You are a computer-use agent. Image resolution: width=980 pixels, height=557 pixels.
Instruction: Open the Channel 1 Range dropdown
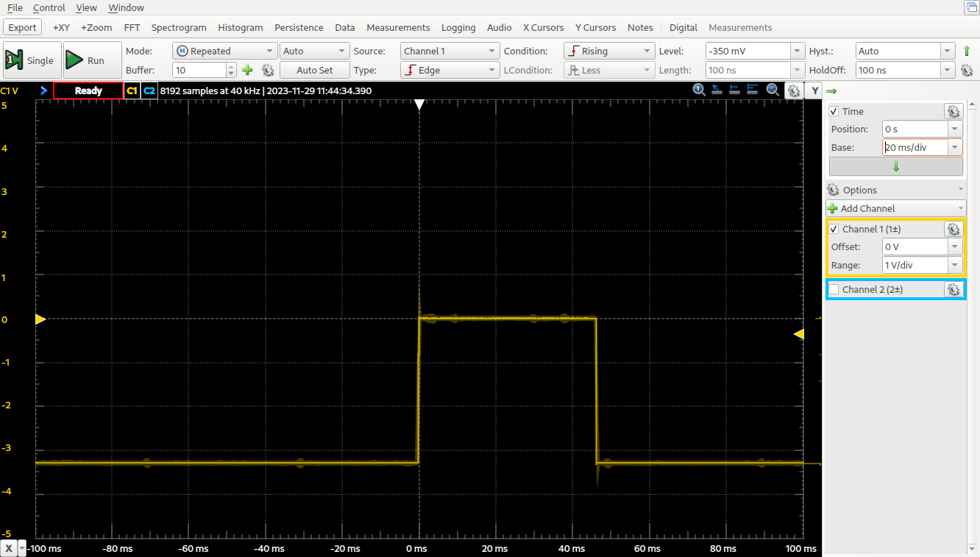click(923, 265)
